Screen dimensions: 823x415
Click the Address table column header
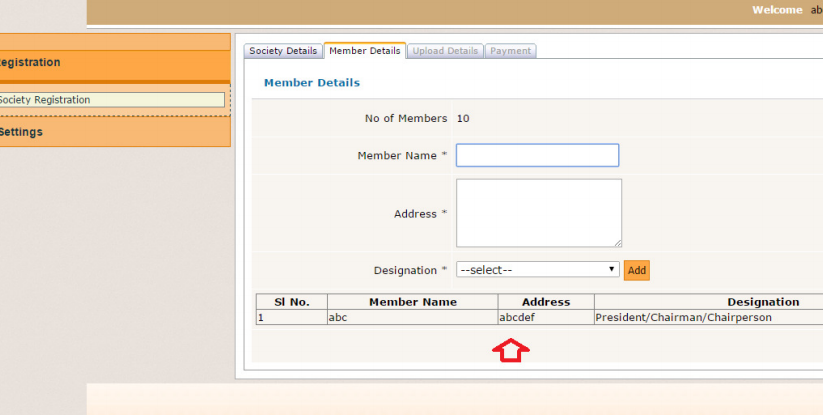(545, 302)
